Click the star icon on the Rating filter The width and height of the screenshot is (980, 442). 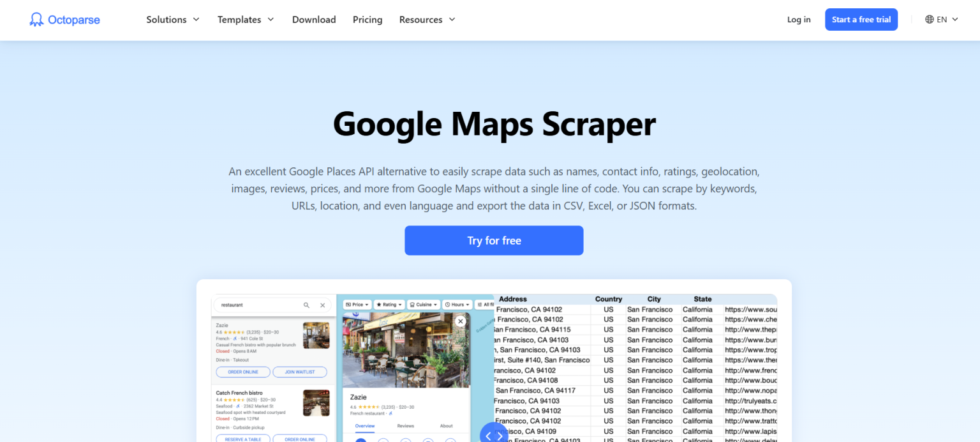click(x=379, y=305)
